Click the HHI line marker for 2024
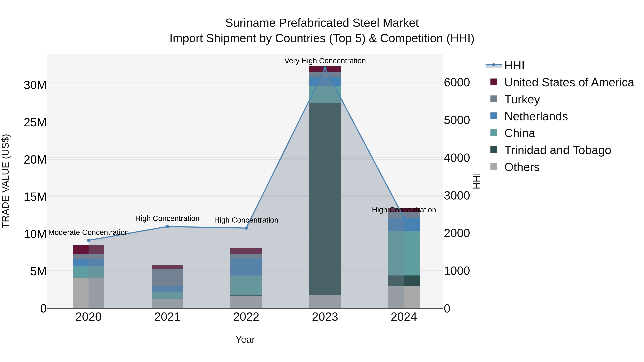 [404, 218]
